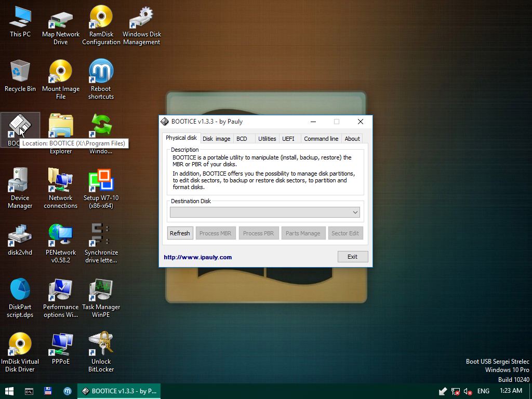This screenshot has width=532, height=399.
Task: Open the green arrows Windo... shortcut
Action: [x=101, y=134]
